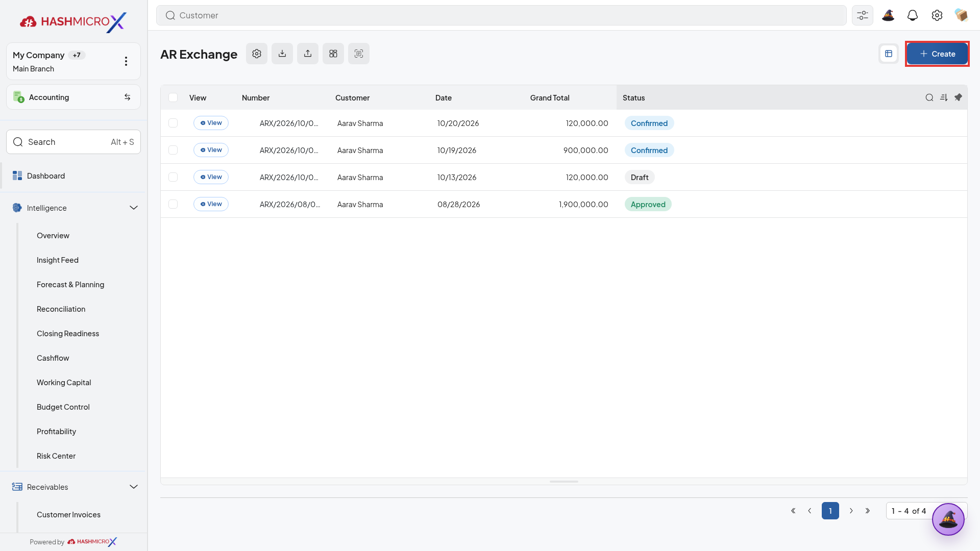Screen dimensions: 980x551
Task: Open the user avatar in top right
Action: pos(962,15)
